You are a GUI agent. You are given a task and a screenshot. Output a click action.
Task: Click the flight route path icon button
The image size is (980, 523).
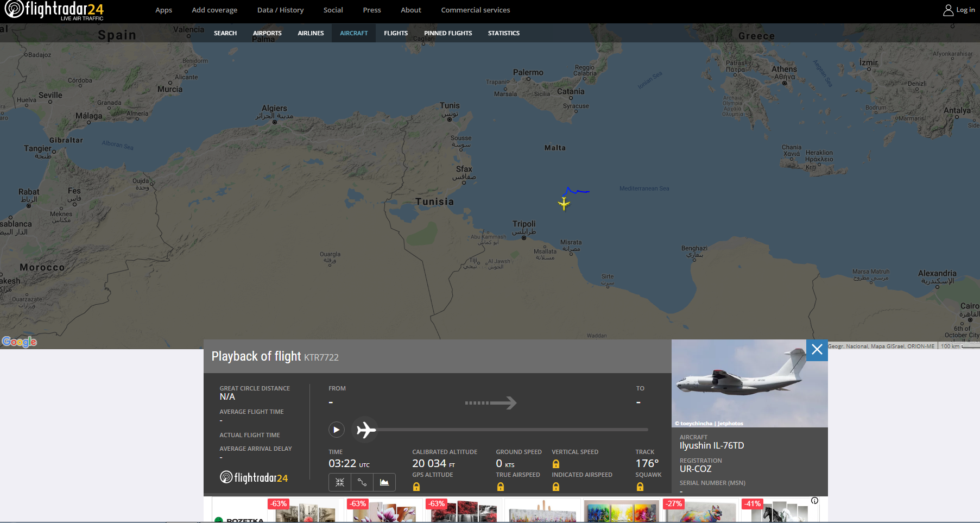tap(362, 482)
